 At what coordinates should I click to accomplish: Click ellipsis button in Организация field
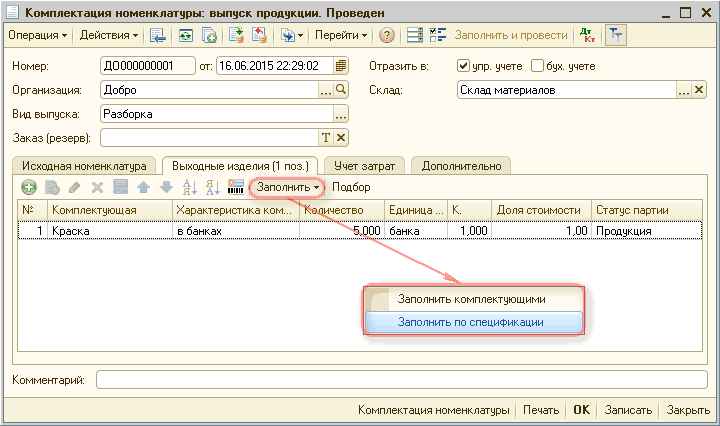[x=326, y=90]
